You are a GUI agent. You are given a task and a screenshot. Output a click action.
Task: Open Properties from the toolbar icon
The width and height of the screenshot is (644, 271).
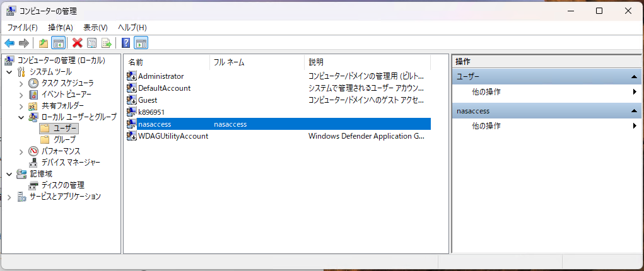coord(92,43)
